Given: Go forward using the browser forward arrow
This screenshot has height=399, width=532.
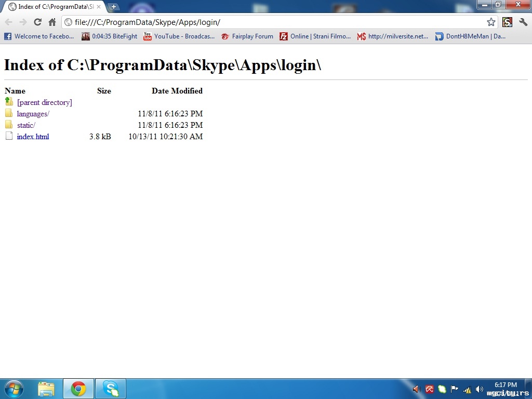Looking at the screenshot, I should click(x=23, y=22).
